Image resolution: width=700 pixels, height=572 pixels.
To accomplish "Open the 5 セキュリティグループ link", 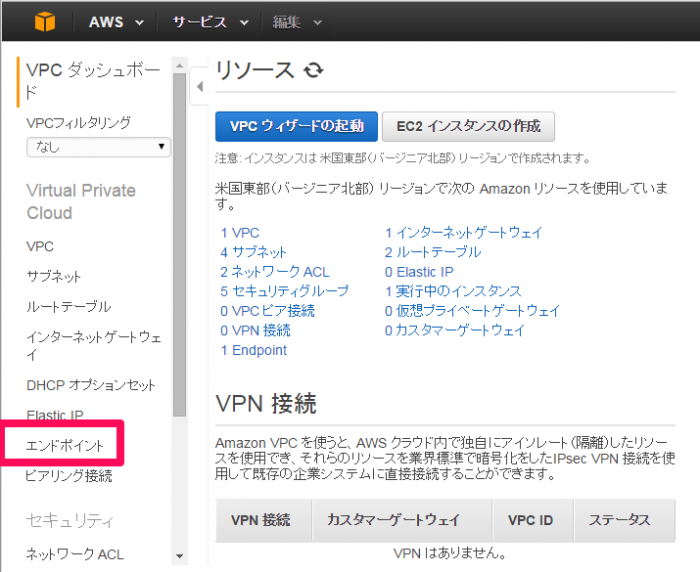I will click(284, 291).
